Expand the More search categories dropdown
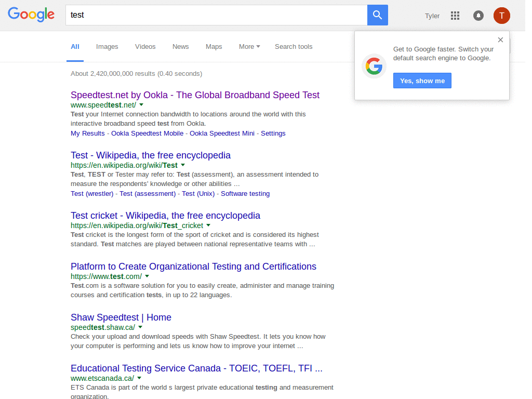 pos(249,46)
